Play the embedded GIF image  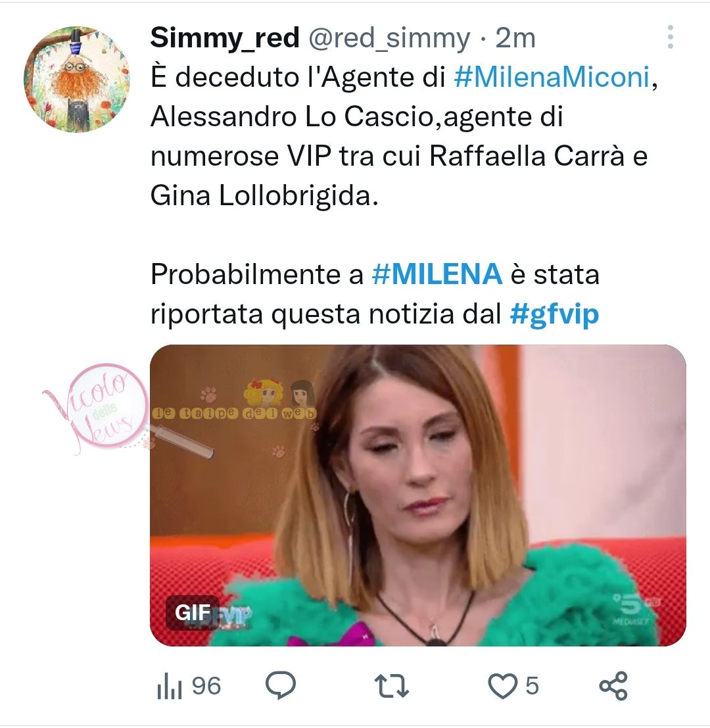coord(417,495)
